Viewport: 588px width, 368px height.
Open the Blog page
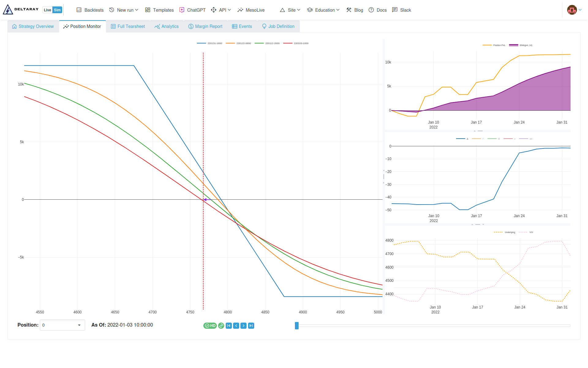(x=355, y=10)
